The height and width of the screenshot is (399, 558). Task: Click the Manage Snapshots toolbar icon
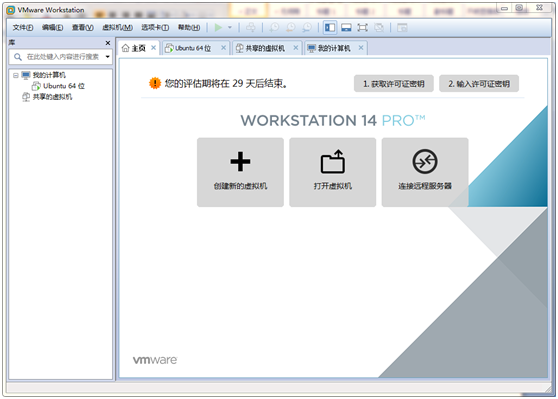[x=307, y=27]
